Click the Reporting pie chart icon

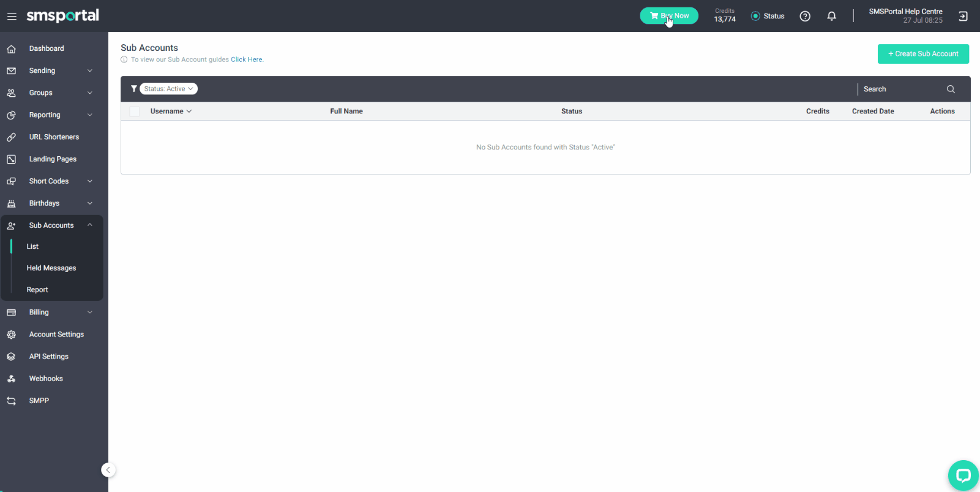[11, 115]
